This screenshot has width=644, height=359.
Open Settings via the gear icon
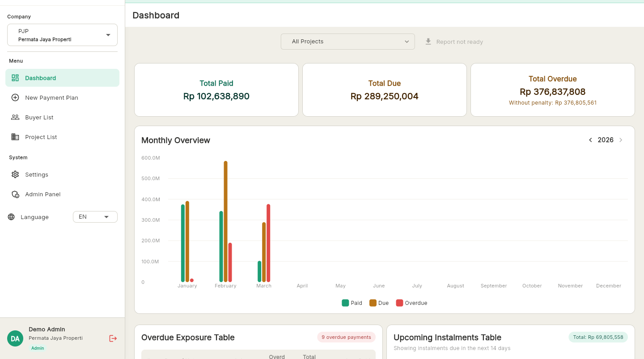[15, 174]
